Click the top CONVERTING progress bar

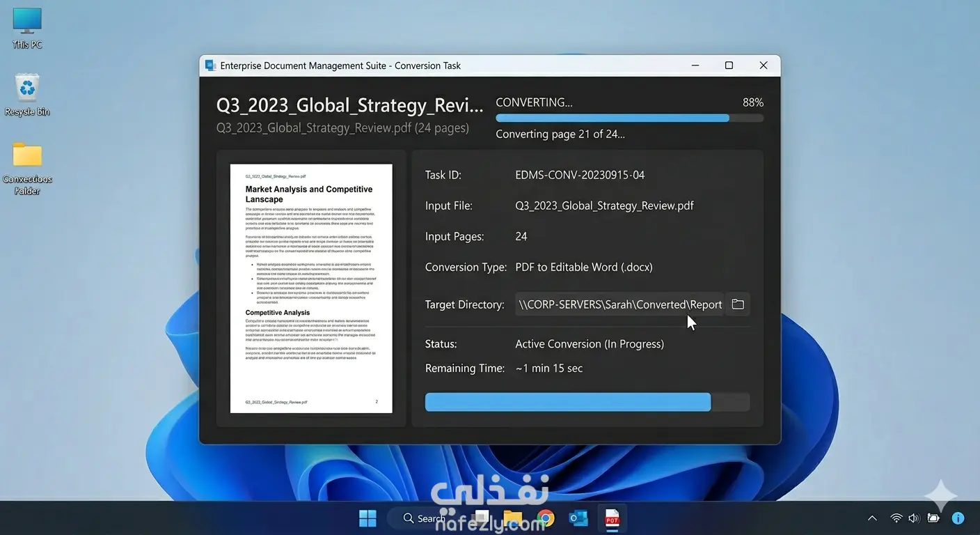(629, 118)
